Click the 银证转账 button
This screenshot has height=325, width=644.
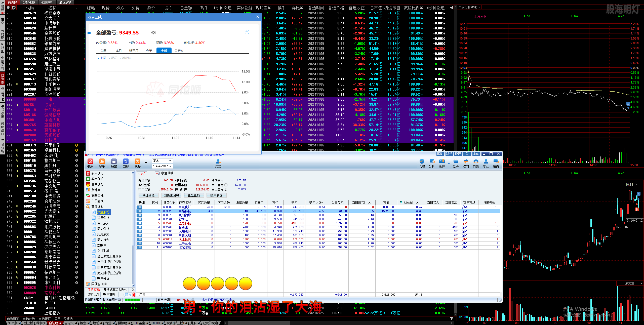(148, 195)
